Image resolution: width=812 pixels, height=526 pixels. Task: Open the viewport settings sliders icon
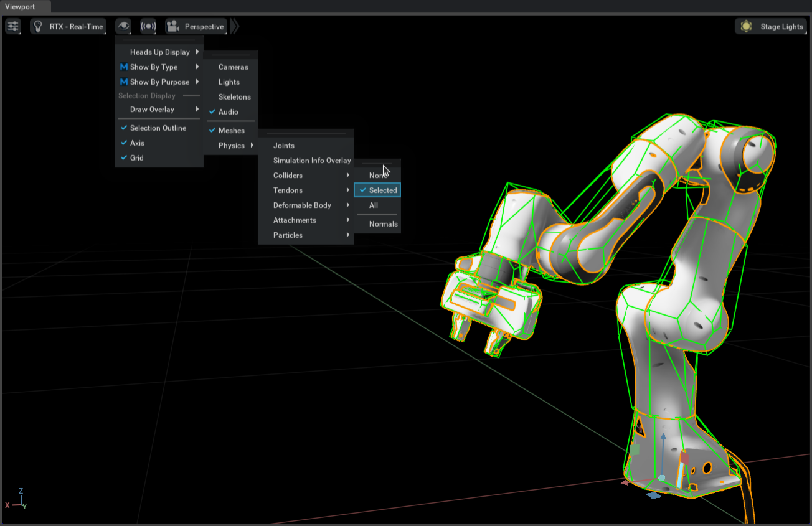[13, 26]
